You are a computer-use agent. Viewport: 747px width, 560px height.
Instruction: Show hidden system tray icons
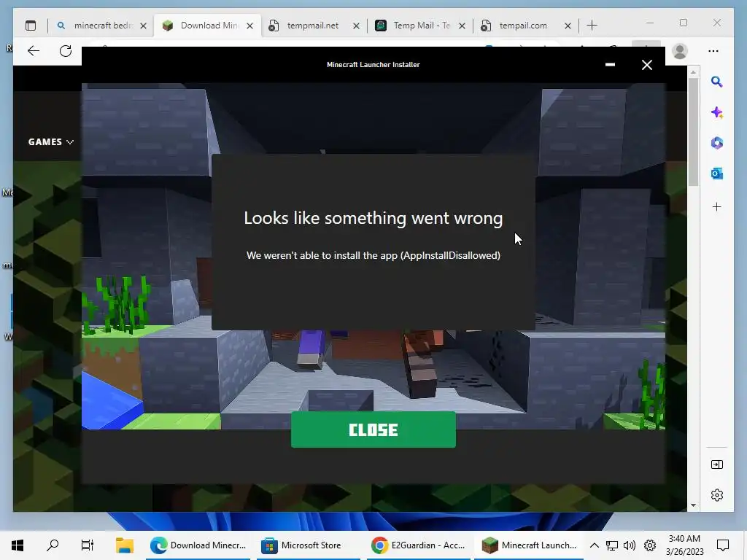click(594, 545)
